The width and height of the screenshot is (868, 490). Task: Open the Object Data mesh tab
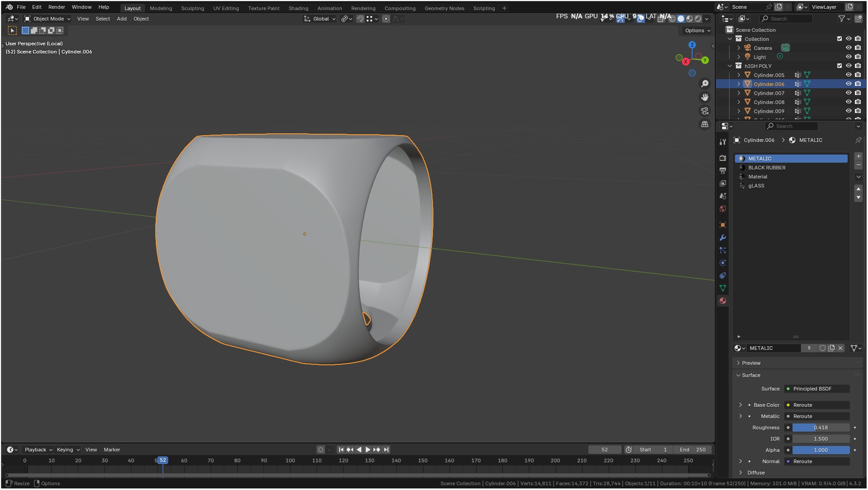point(723,288)
